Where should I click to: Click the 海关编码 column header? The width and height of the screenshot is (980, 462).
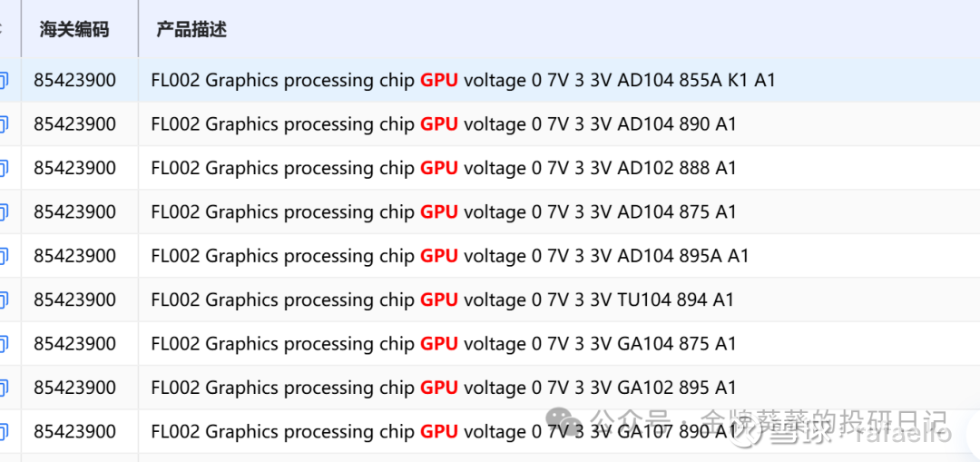pyautogui.click(x=74, y=29)
